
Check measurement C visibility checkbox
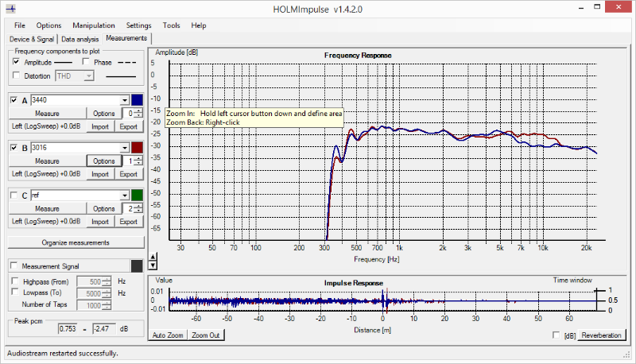pos(14,196)
